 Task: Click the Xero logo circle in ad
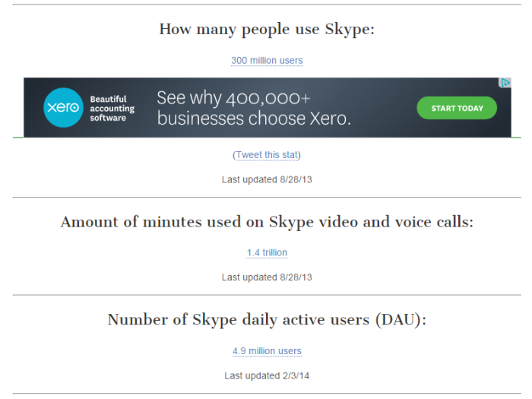[x=63, y=108]
